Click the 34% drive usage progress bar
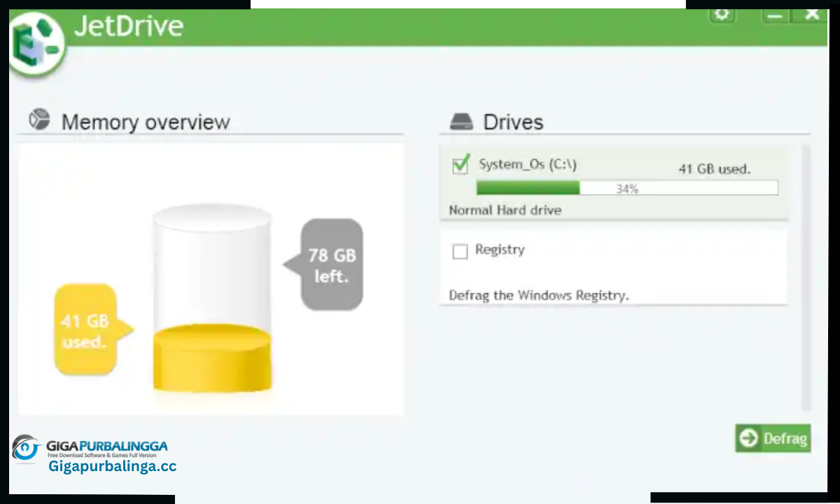Image resolution: width=840 pixels, height=504 pixels. click(x=627, y=188)
